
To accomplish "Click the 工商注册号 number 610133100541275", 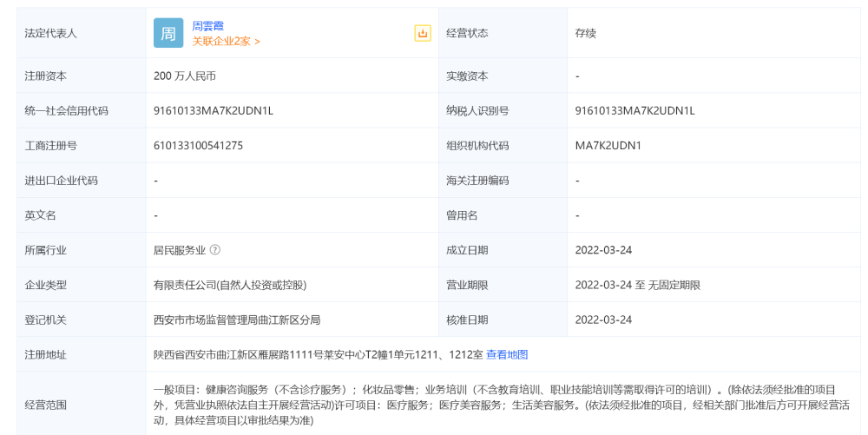I will [x=198, y=146].
